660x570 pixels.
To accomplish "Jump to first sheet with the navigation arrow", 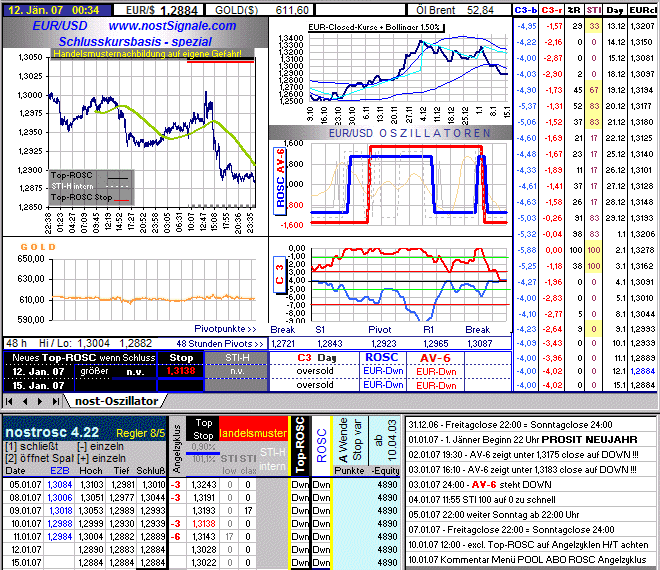I will [9, 401].
